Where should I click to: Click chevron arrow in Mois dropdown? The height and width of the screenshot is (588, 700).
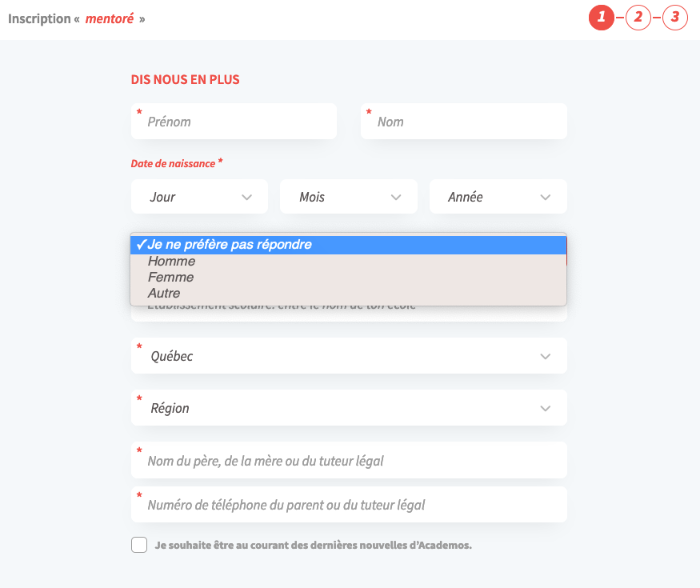(x=396, y=197)
